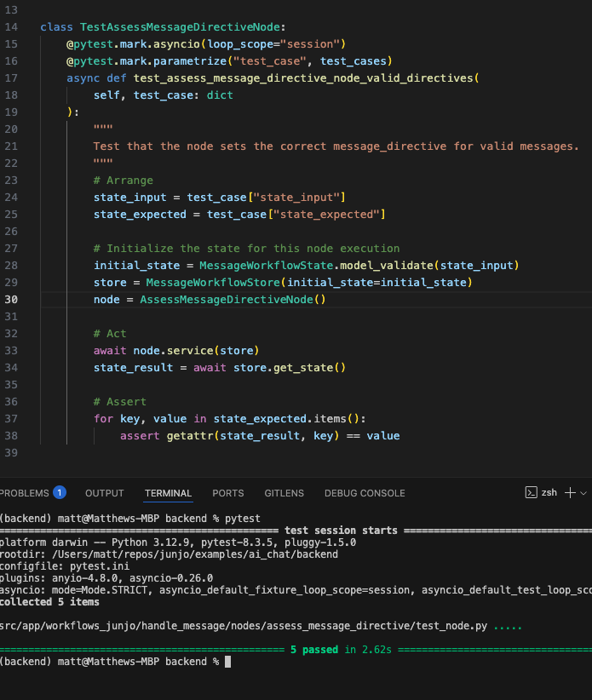Create new terminal with plus icon
Screen dimensions: 592x700
[x=570, y=493]
